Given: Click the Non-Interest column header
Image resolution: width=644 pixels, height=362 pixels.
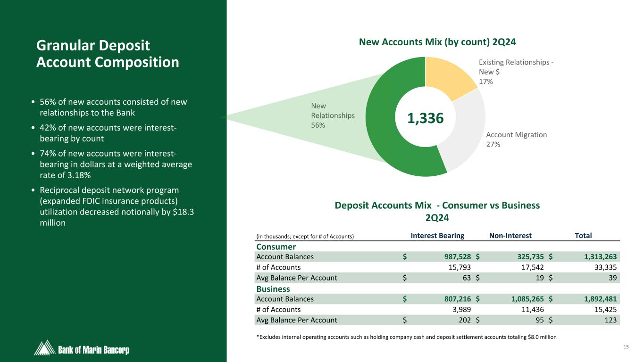Looking at the screenshot, I should click(510, 236).
